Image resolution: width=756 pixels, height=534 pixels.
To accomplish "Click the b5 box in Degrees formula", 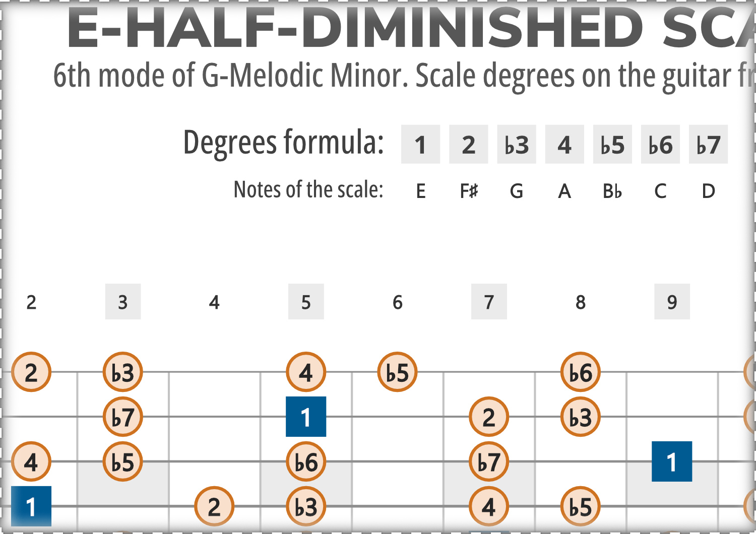I will pyautogui.click(x=612, y=145).
